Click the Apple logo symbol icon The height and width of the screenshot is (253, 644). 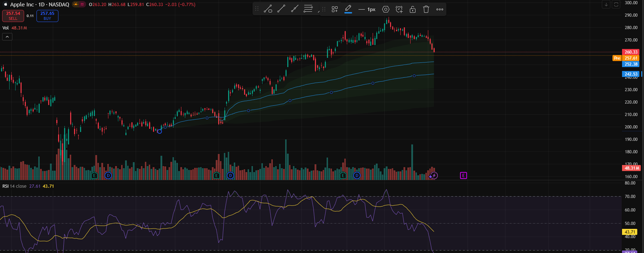pos(5,4)
